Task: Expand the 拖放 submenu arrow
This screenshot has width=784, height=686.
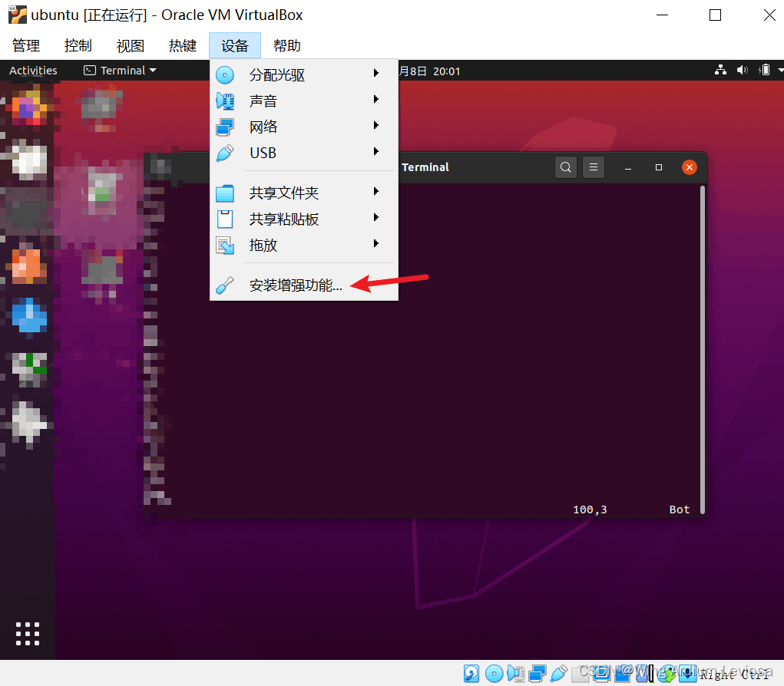Action: click(376, 244)
